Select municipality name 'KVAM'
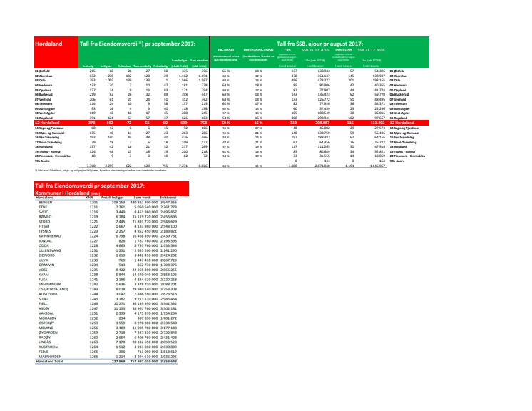Image resolution: width=532 pixels, height=411 pixels. click(x=44, y=275)
